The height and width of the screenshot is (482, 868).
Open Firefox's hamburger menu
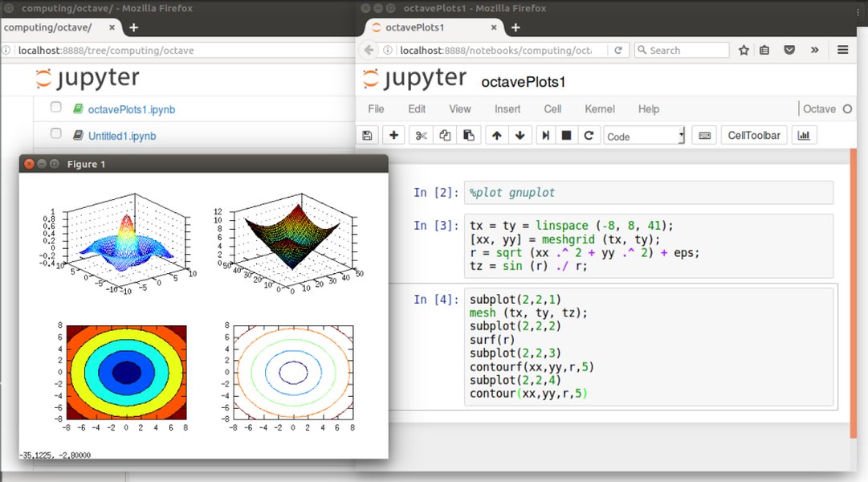[x=842, y=50]
